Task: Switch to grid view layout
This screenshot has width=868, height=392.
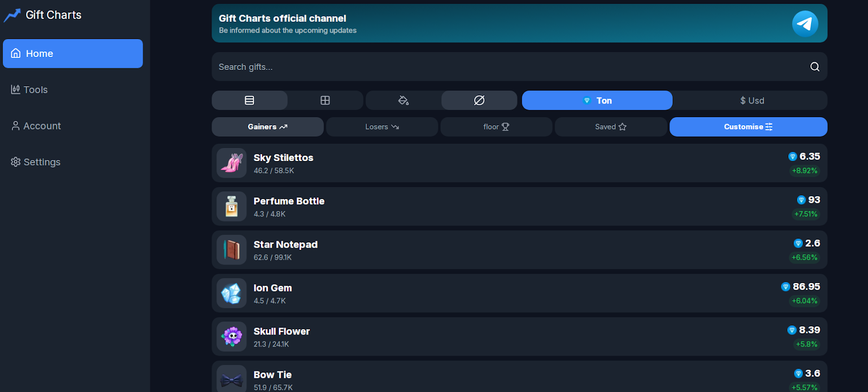Action: point(325,100)
